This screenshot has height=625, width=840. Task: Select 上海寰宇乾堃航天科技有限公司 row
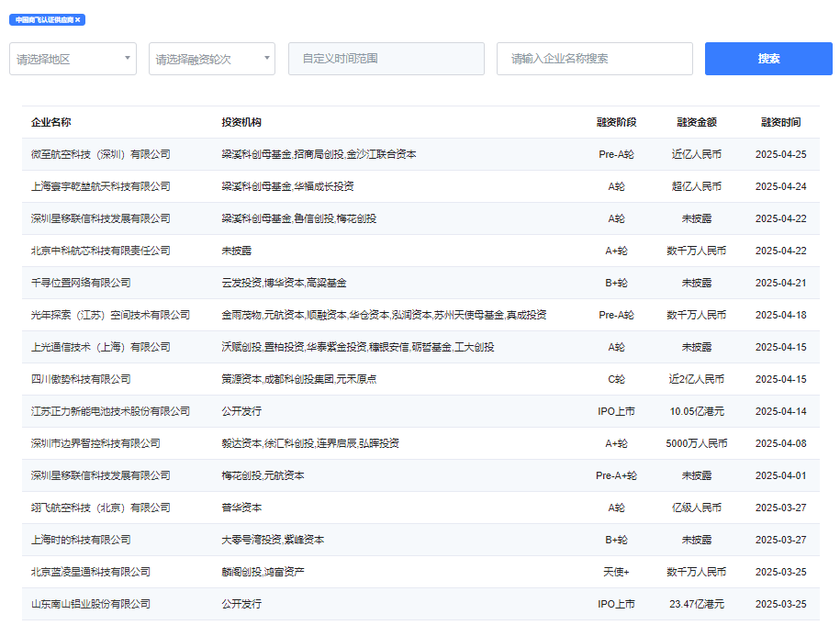click(x=101, y=186)
